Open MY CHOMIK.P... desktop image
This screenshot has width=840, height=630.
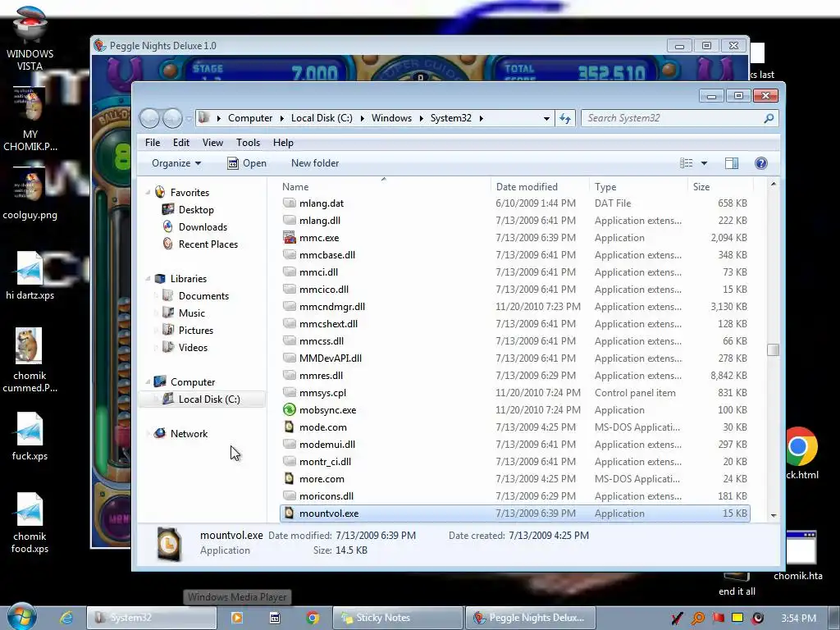[x=30, y=120]
